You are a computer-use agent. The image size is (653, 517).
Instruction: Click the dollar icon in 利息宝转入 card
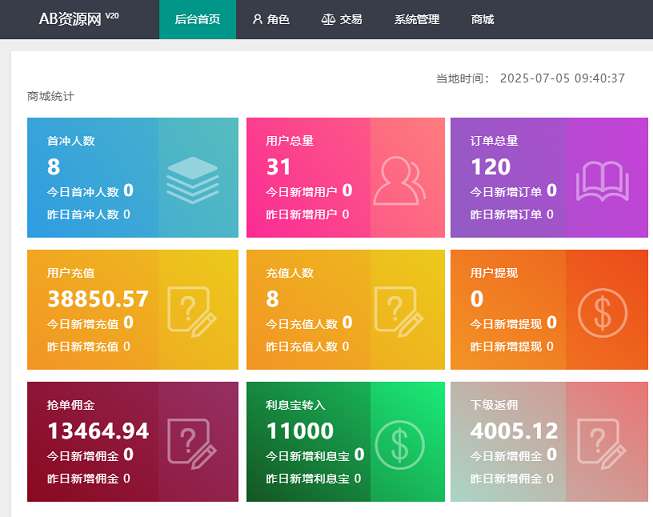tap(399, 445)
